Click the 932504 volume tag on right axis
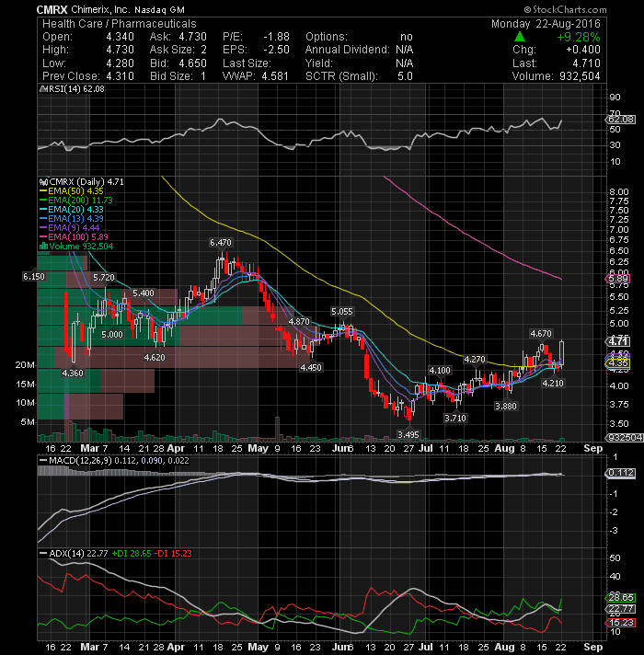 (625, 437)
